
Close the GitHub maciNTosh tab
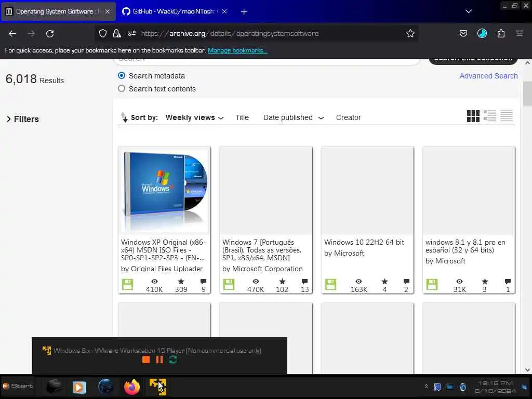click(x=224, y=11)
